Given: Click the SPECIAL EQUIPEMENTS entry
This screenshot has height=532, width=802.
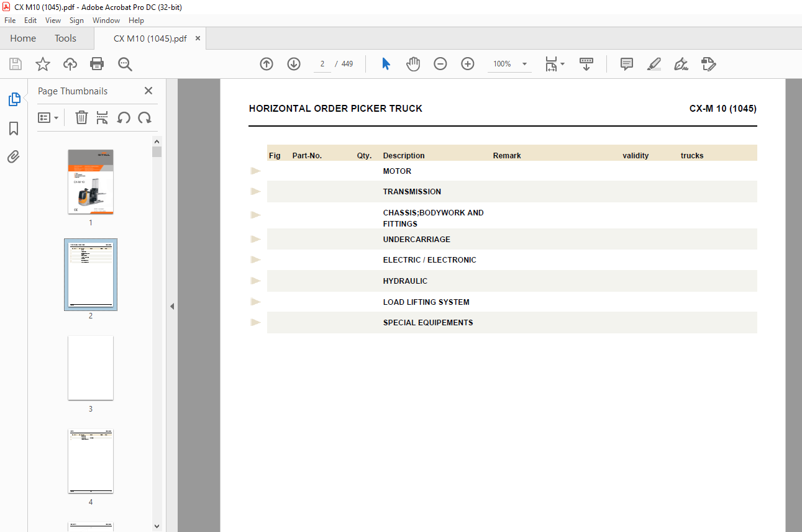Looking at the screenshot, I should [x=428, y=323].
